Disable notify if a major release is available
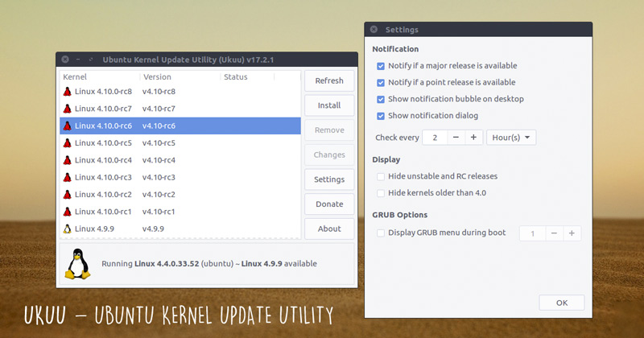The image size is (644, 338). [381, 66]
